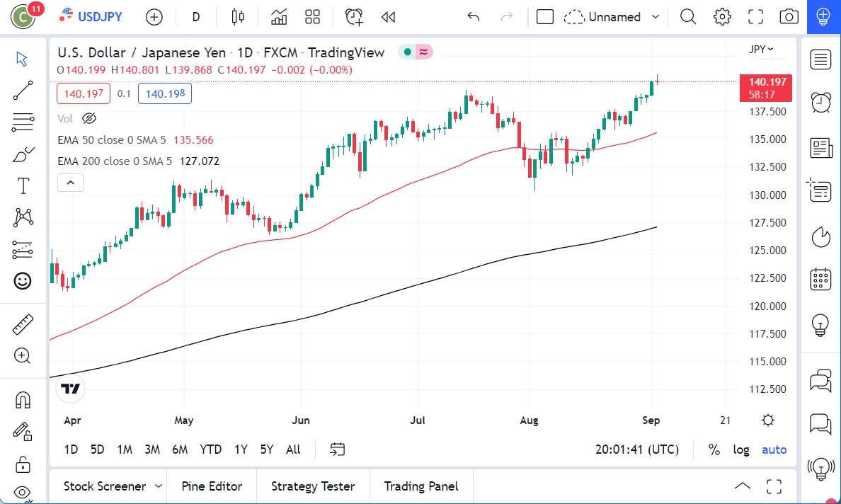Hide the volume indicator
The width and height of the screenshot is (841, 504).
point(89,118)
